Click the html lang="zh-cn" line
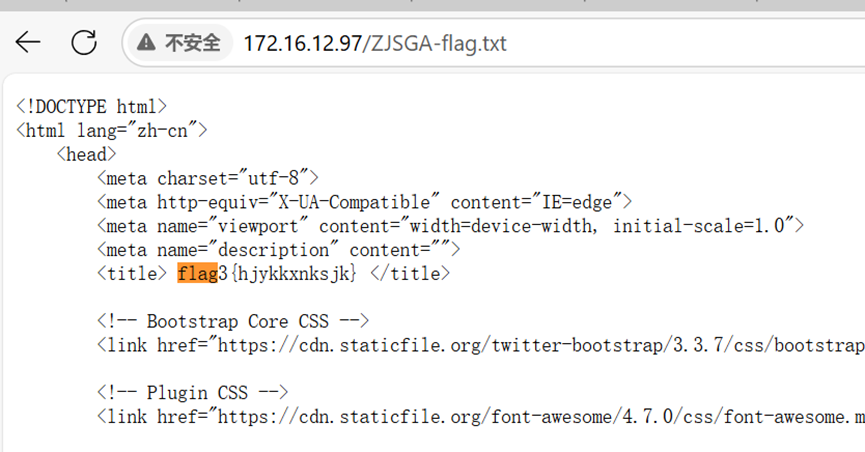This screenshot has width=865, height=452. tap(111, 130)
